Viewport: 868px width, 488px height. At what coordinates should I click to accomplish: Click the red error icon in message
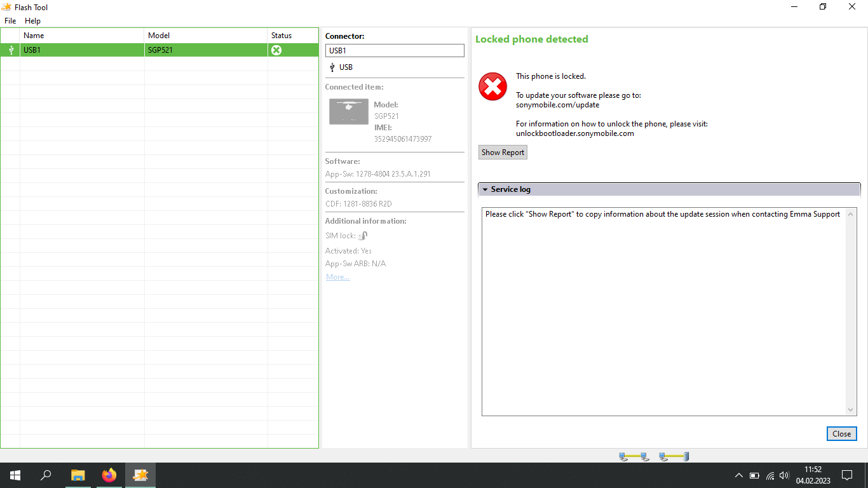click(x=492, y=86)
